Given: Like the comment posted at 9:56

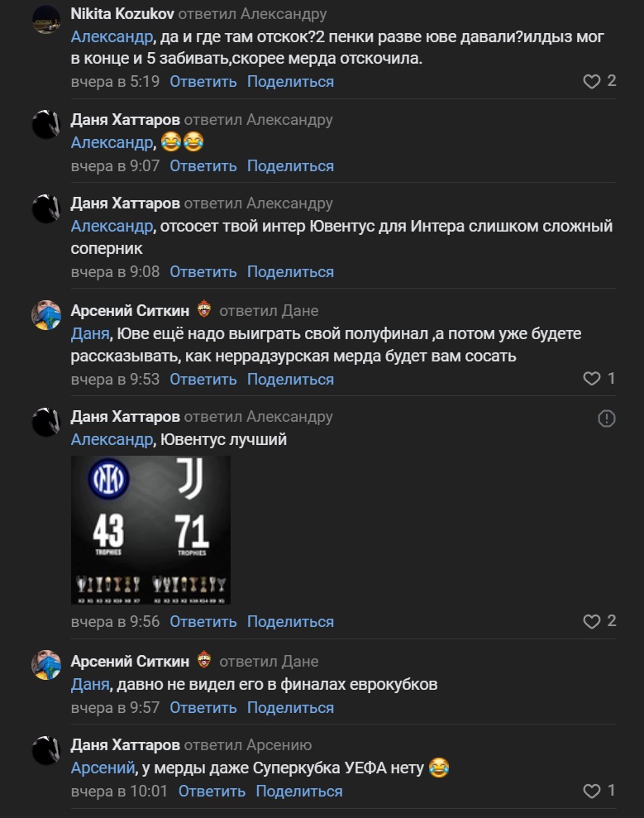Looking at the screenshot, I should (592, 621).
